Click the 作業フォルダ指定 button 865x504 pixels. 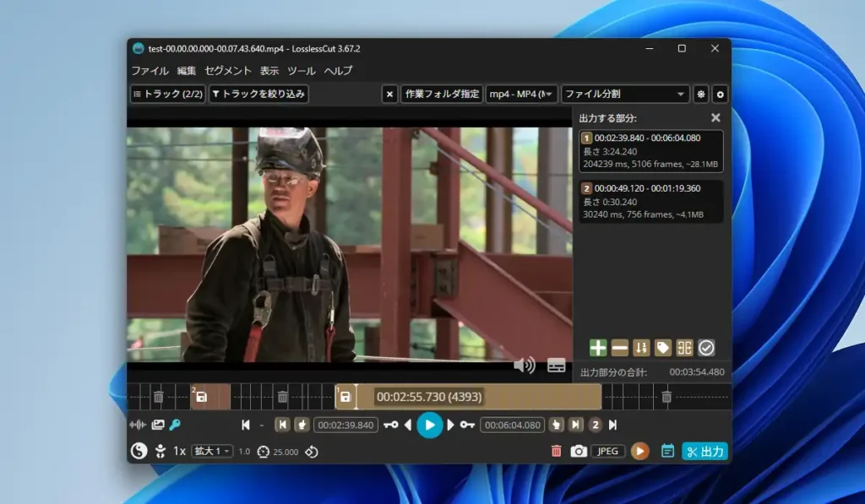point(442,95)
